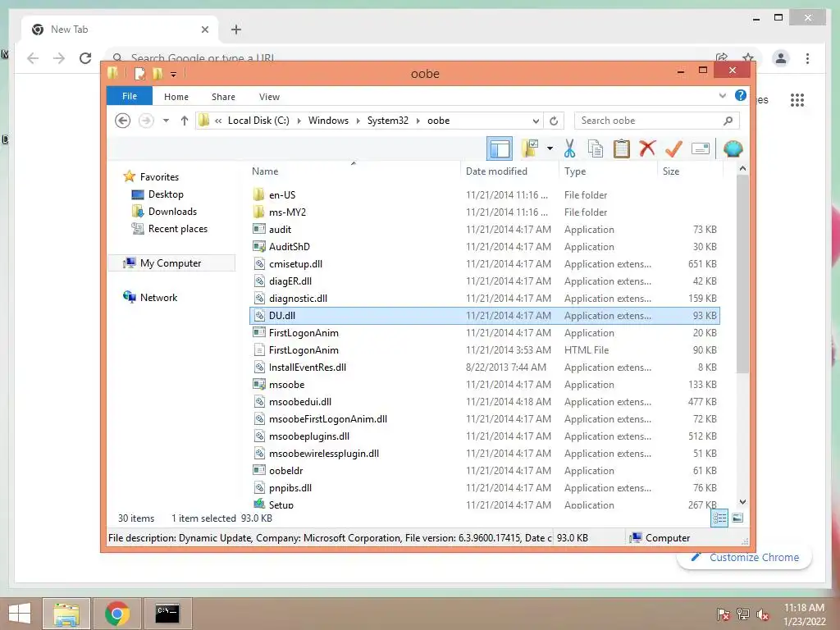840x630 pixels.
Task: Click Local Disk (C:) in the address bar
Action: (258, 121)
